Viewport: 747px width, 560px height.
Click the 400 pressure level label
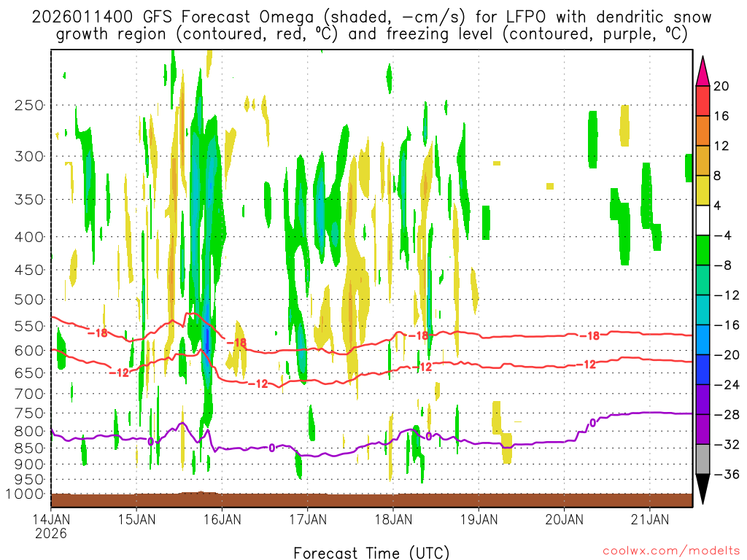29,237
